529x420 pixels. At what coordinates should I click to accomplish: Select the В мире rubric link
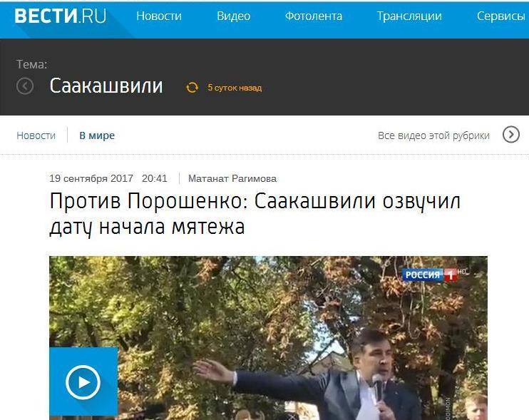[97, 135]
